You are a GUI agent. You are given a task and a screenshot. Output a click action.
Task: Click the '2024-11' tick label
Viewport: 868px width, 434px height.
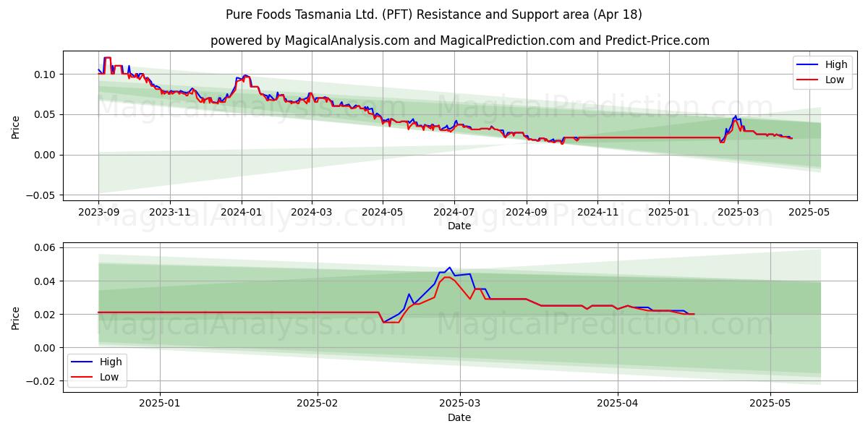tap(597, 212)
